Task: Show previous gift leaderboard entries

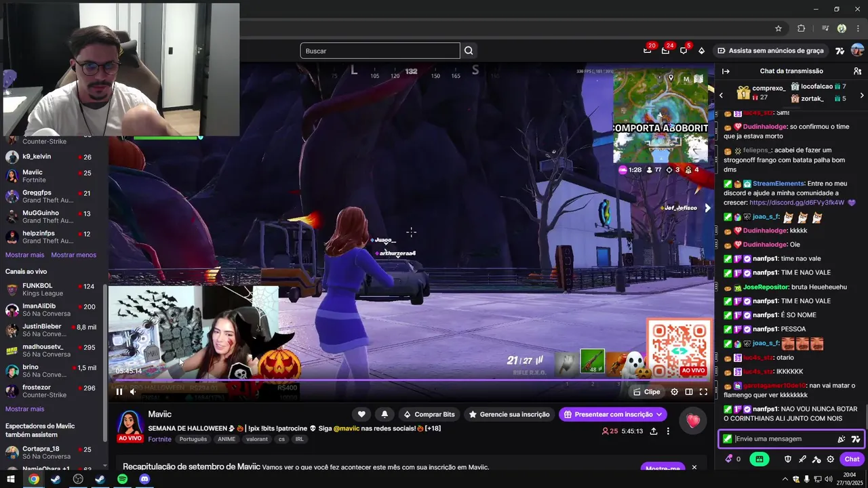Action: (722, 96)
